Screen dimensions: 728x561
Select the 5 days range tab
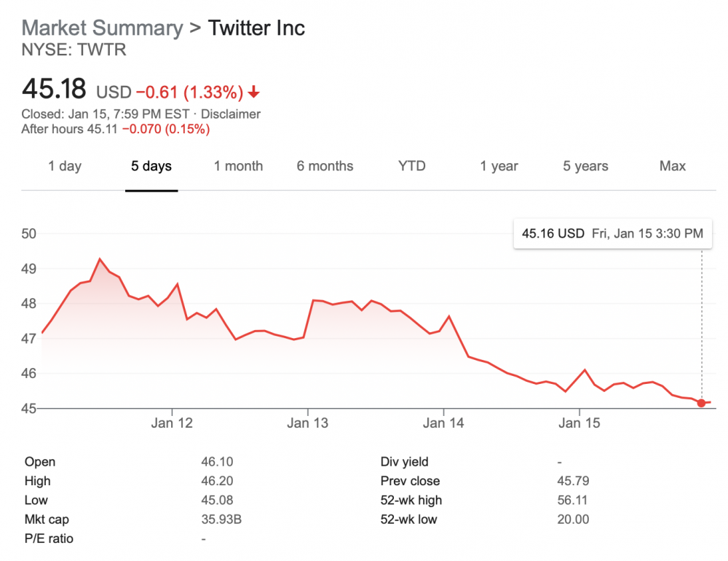151,166
